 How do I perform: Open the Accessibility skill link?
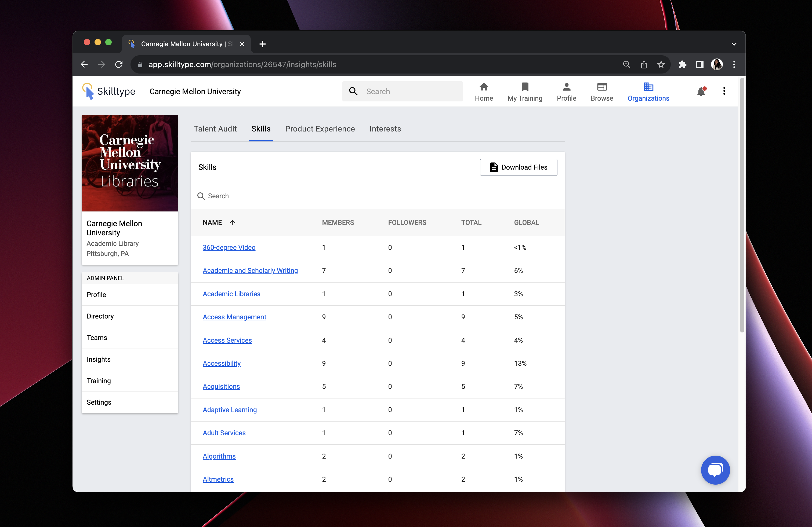tap(222, 363)
